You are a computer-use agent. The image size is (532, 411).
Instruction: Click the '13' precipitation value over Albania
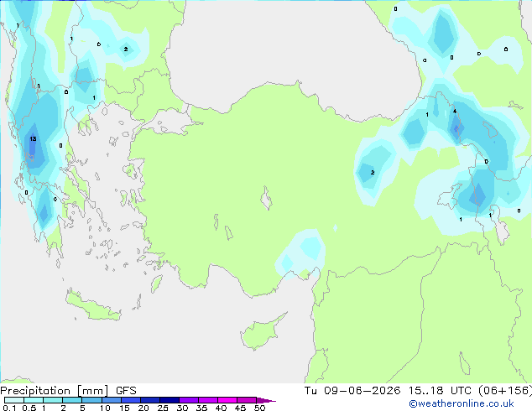click(33, 138)
